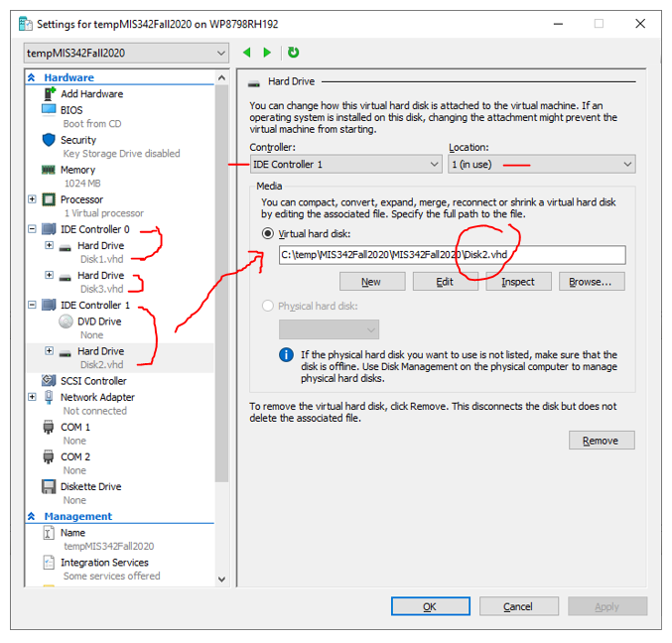
Task: Click the green forward arrow icon
Action: [267, 53]
